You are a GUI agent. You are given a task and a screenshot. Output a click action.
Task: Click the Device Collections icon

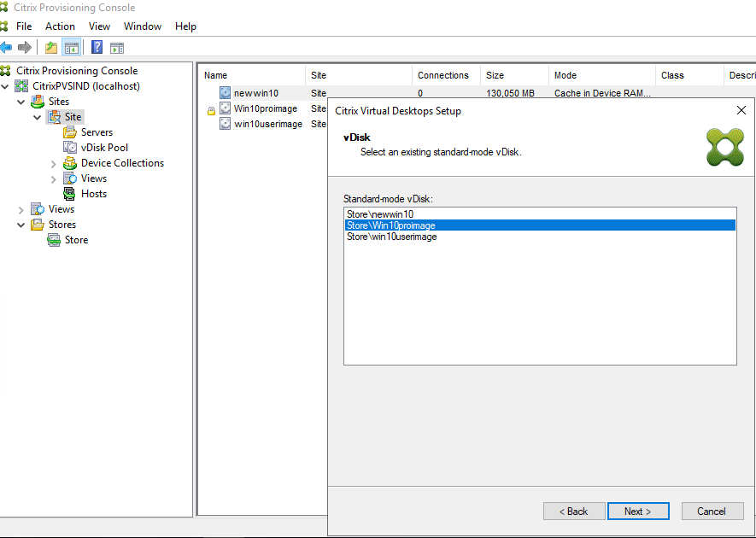tap(70, 163)
